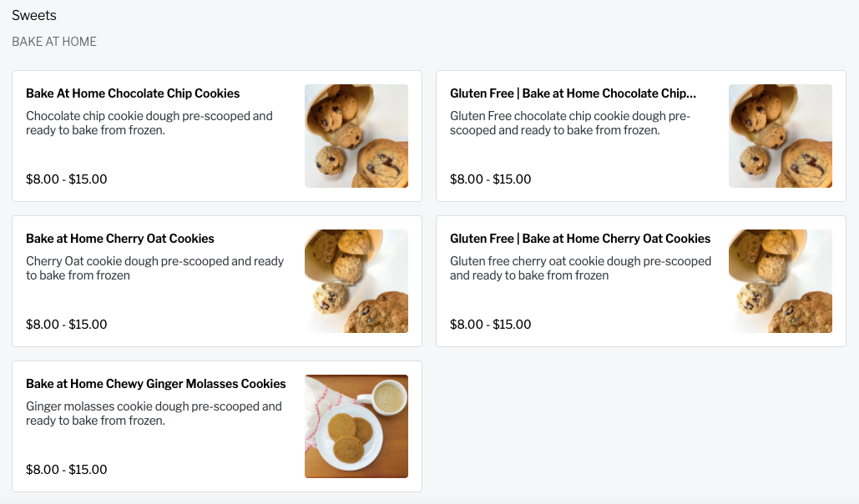Click price on Gluten Free Cherry Oat card

[491, 325]
